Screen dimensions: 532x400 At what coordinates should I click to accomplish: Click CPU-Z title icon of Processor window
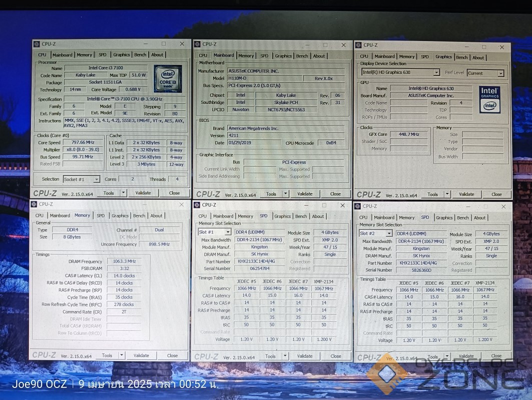tap(37, 44)
